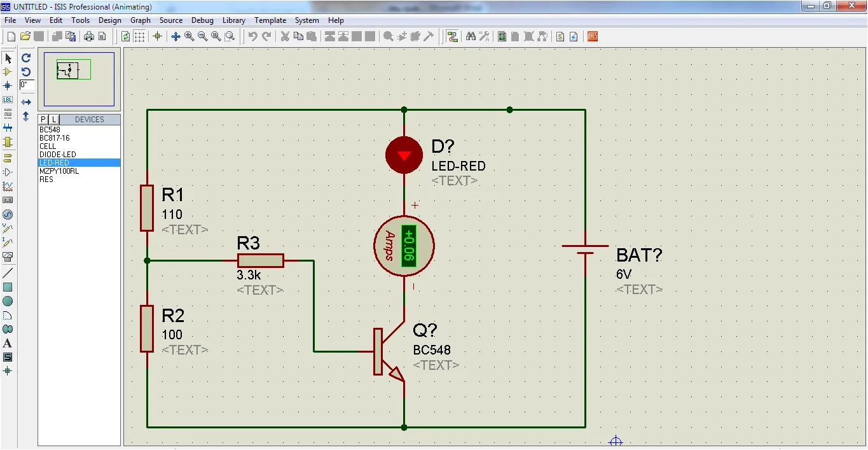
Task: Click the red LED D? component
Action: 404,155
